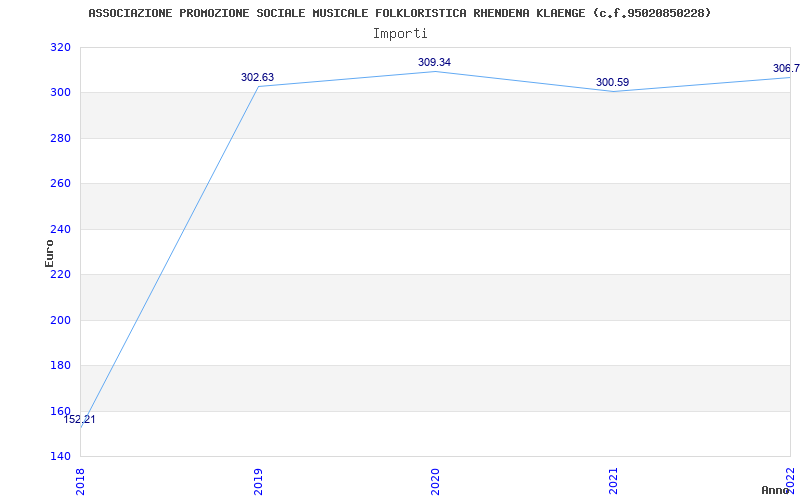Click the Euro axis label
This screenshot has height=500, width=800.
pos(49,254)
